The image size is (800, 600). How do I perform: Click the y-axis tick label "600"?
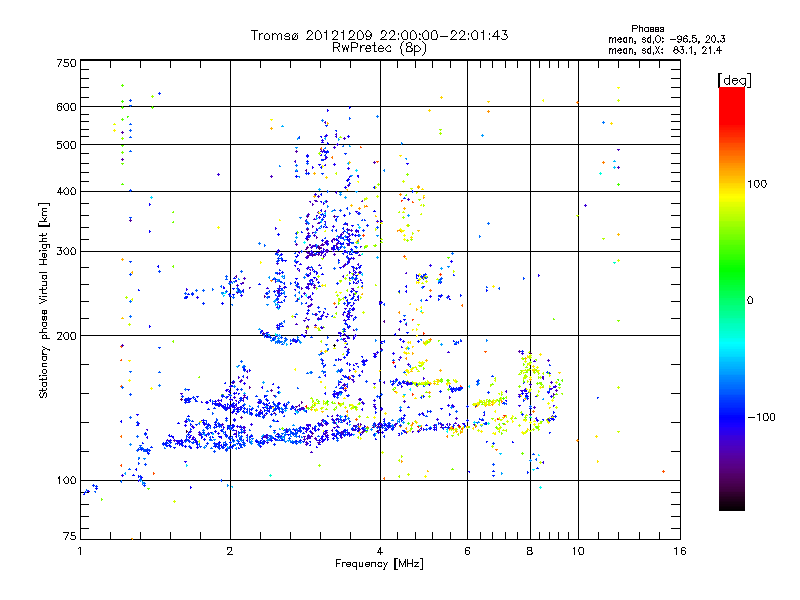point(66,107)
